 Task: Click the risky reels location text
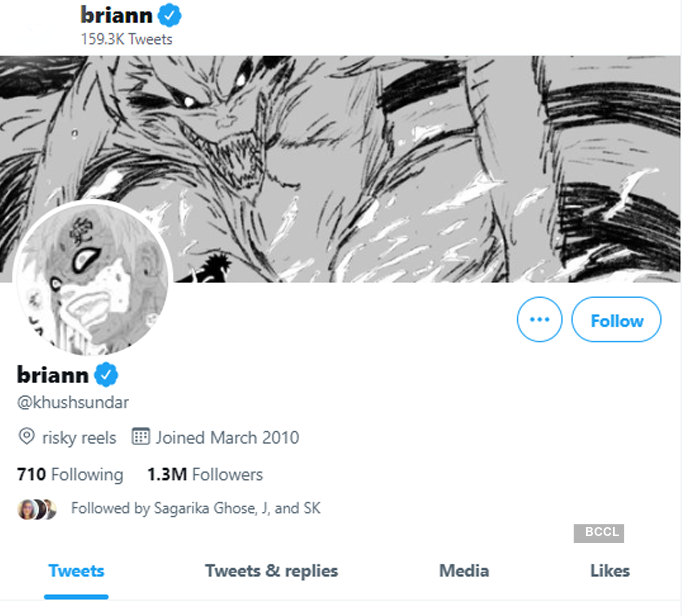click(x=79, y=438)
